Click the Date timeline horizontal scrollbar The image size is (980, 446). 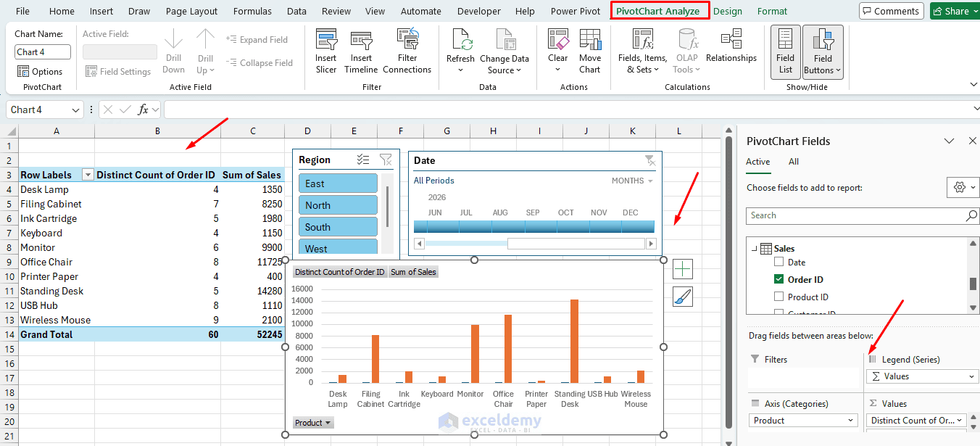coord(534,244)
